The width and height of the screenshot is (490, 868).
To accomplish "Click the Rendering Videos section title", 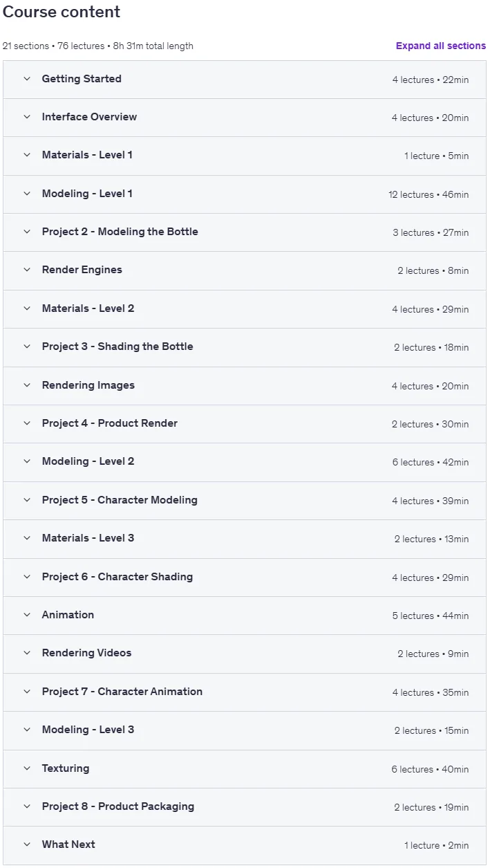I will coord(86,653).
